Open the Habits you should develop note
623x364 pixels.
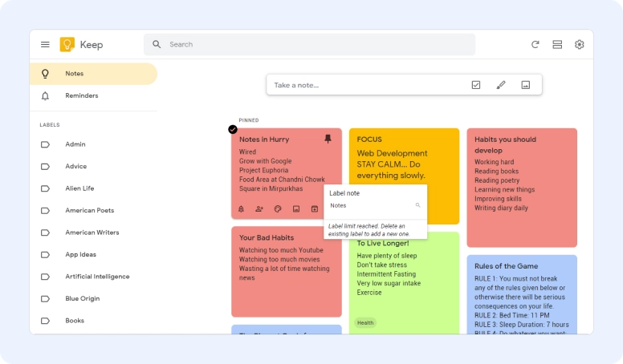pyautogui.click(x=522, y=188)
